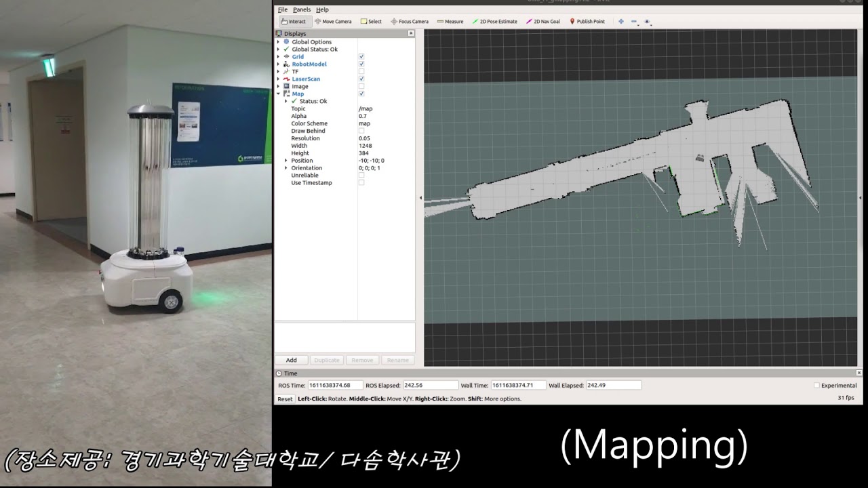
Task: Click the Wall Time field
Action: tap(518, 385)
